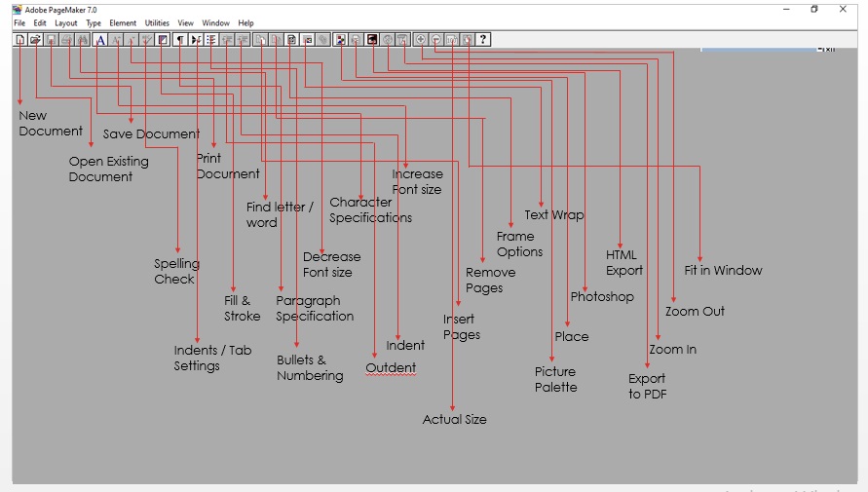Image resolution: width=868 pixels, height=492 pixels.
Task: Click the Print document toolbar icon
Action: 67,40
